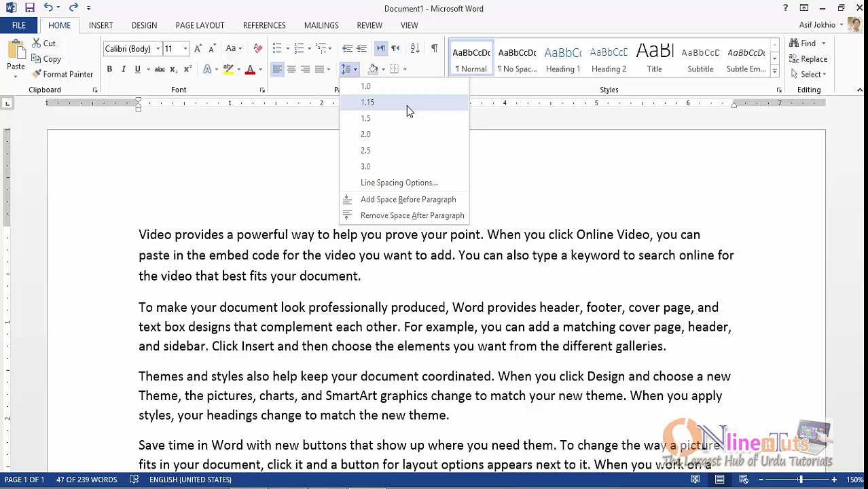The width and height of the screenshot is (868, 489).
Task: Open the text highlight color button
Action: coord(229,69)
